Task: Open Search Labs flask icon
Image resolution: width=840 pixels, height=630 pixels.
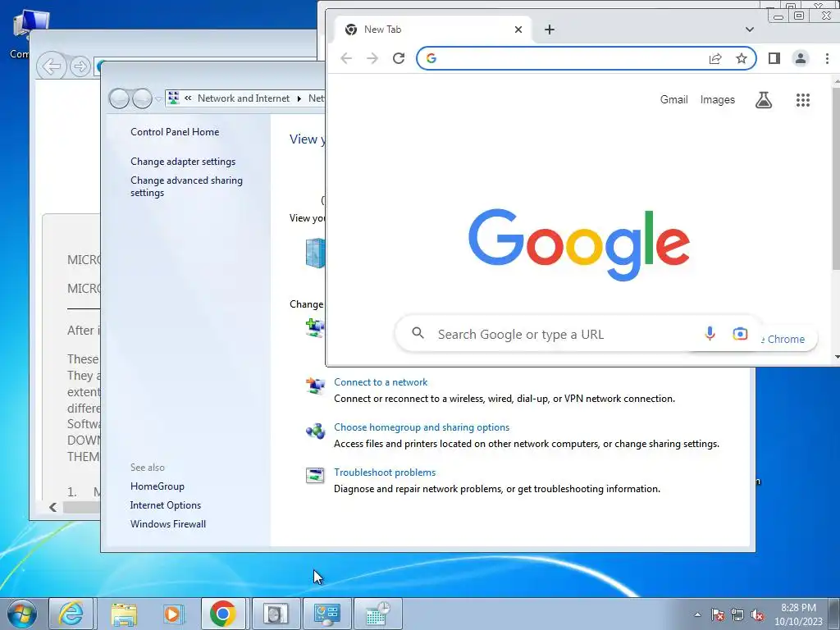Action: (764, 100)
